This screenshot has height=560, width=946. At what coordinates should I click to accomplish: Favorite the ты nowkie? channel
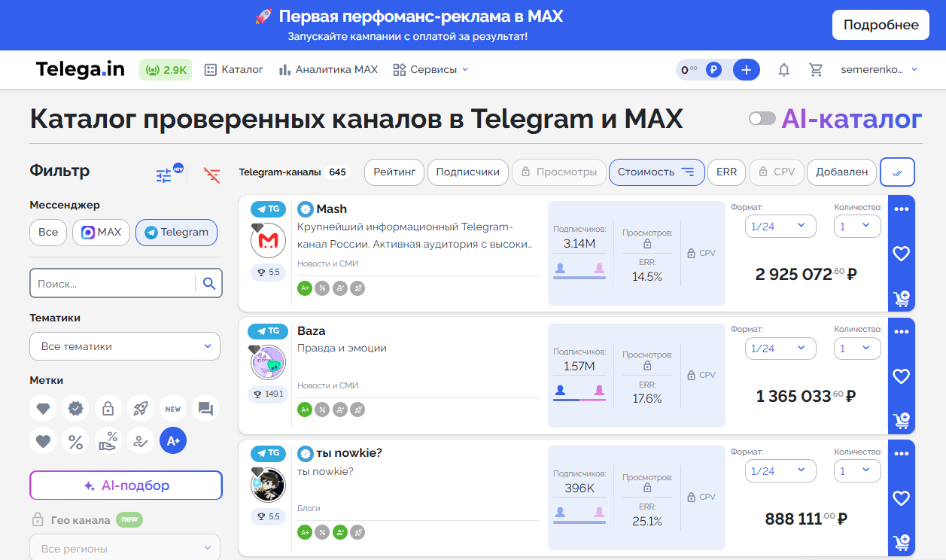pos(901,498)
